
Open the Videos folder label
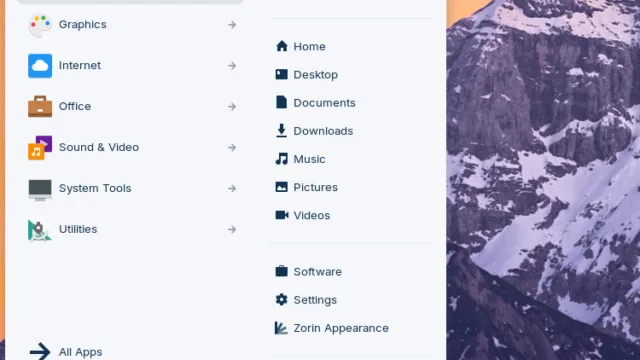coord(312,216)
